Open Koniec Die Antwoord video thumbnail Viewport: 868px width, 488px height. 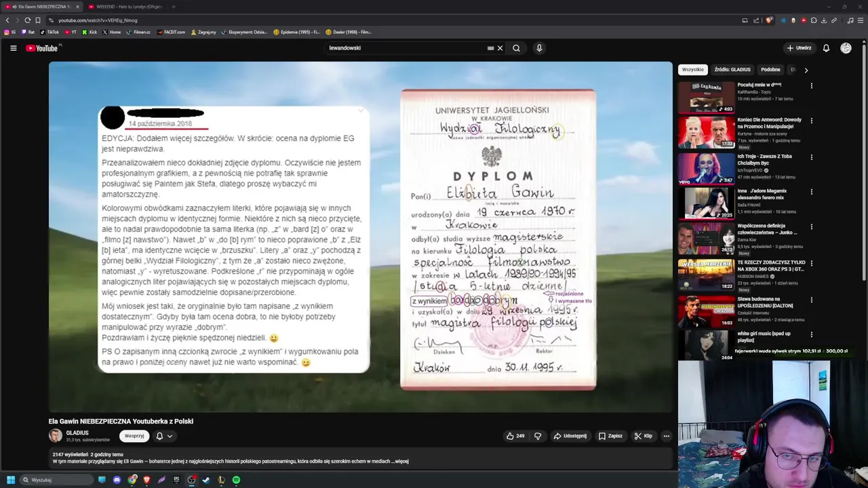(x=706, y=132)
